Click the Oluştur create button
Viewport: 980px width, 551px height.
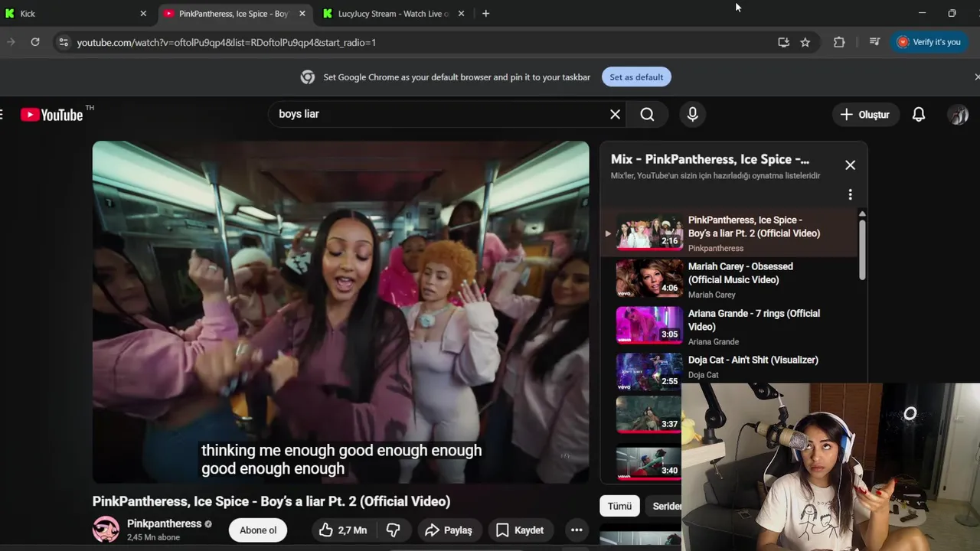[x=865, y=115]
